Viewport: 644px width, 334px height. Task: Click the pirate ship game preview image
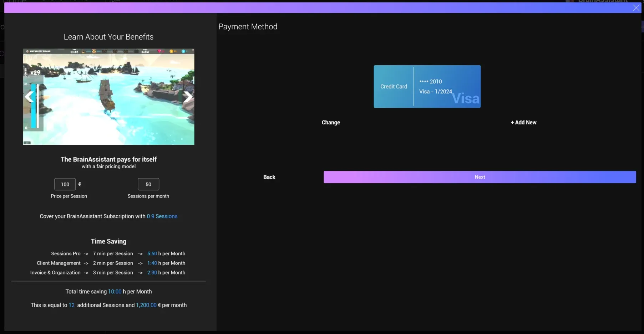click(108, 97)
